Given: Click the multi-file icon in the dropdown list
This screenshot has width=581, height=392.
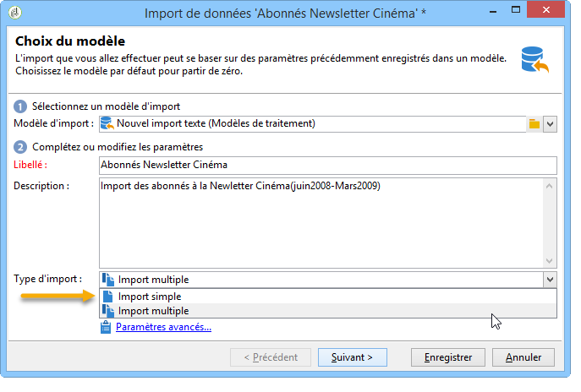Looking at the screenshot, I should (107, 311).
